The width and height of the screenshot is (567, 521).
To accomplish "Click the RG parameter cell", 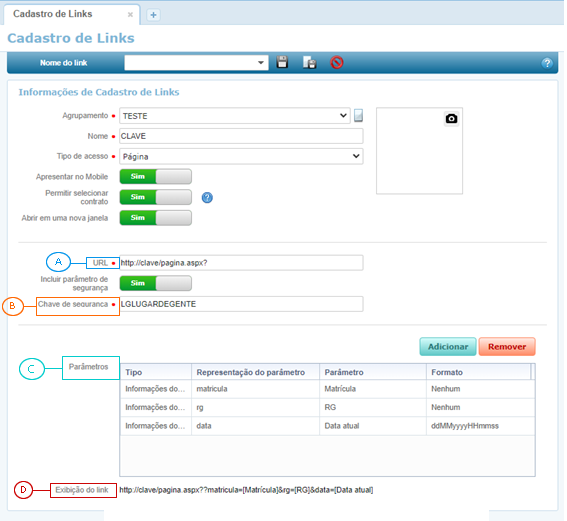I will pos(373,407).
